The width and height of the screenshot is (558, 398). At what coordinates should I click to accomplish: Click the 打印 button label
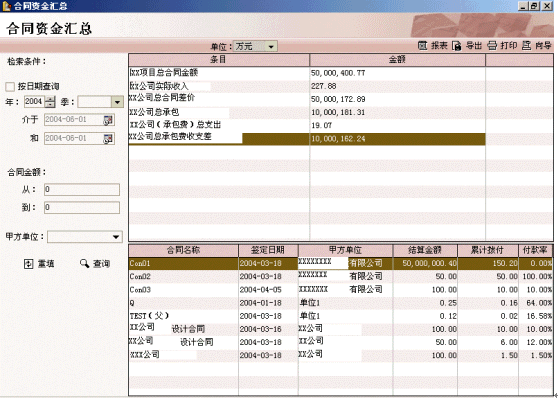tap(509, 46)
